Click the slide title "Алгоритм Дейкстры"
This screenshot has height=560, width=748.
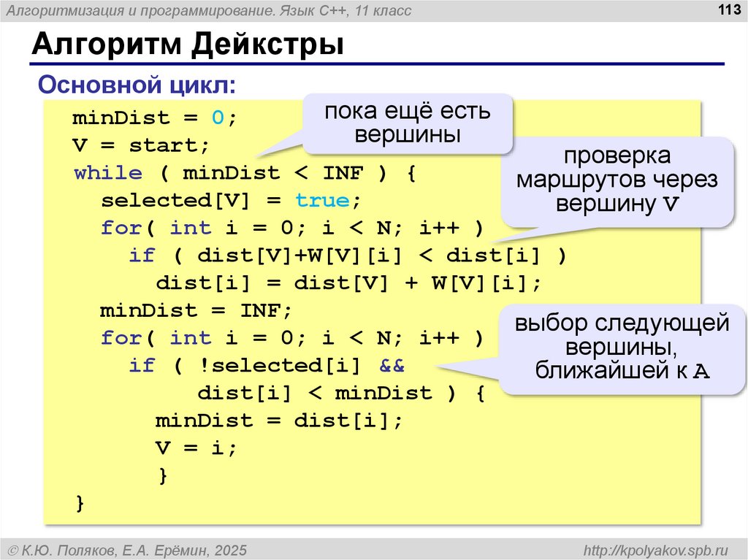click(x=187, y=45)
